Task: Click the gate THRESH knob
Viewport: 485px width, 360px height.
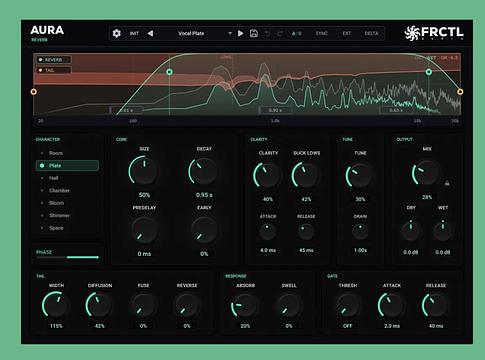Action: [347, 305]
